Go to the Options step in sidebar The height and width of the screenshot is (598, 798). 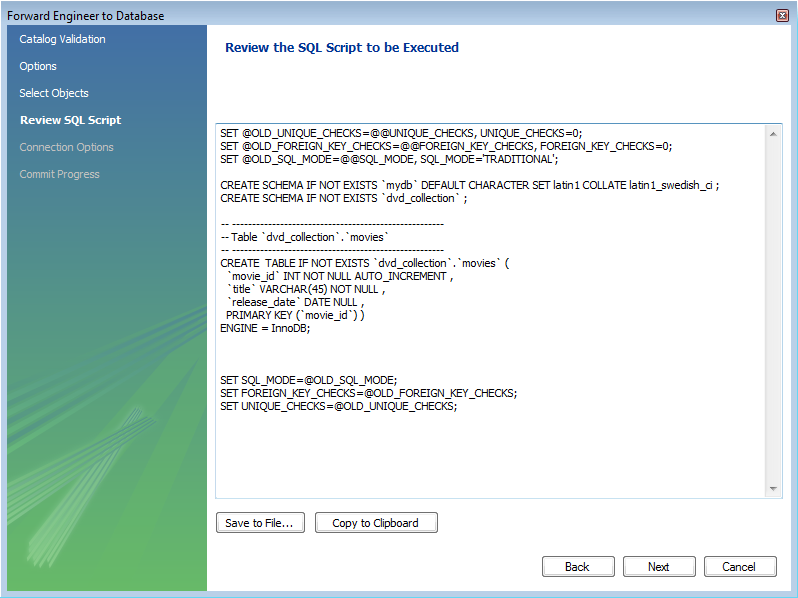38,66
